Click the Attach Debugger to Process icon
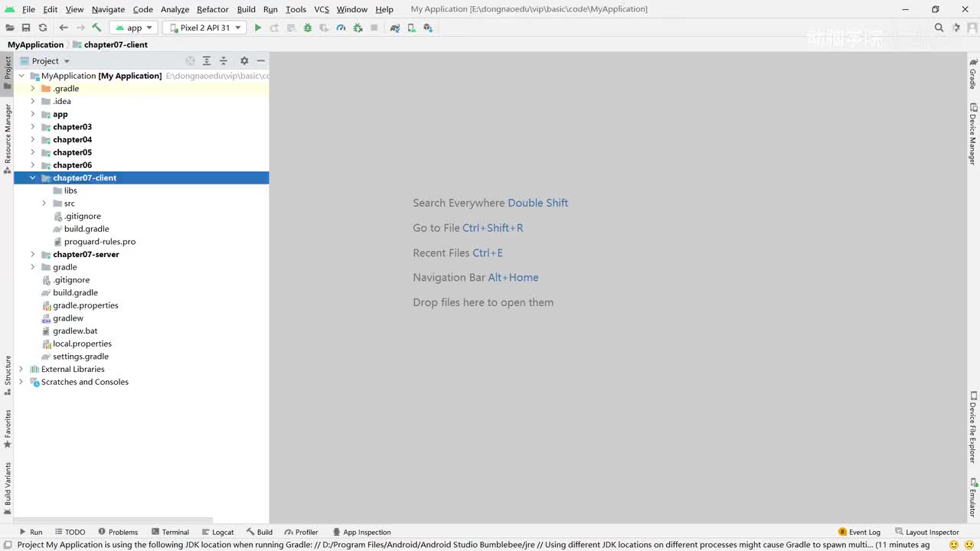Screen dimensions: 980x551 coord(358,28)
